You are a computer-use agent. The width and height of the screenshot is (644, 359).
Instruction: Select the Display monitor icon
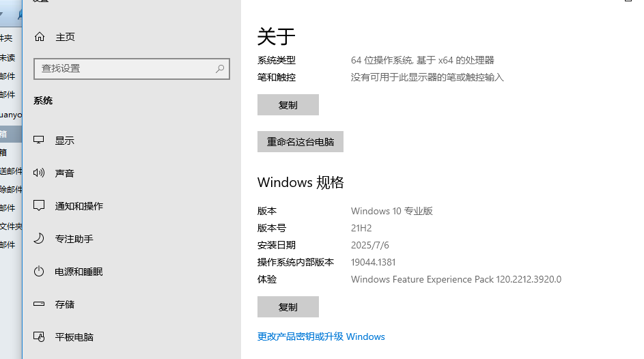[x=39, y=141]
